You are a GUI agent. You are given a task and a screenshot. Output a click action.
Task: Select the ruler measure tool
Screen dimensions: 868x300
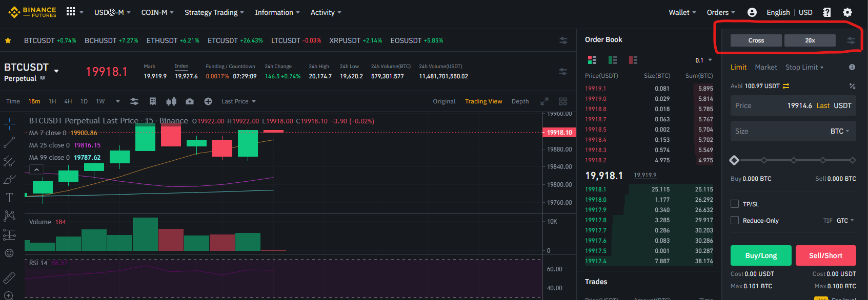(9, 277)
